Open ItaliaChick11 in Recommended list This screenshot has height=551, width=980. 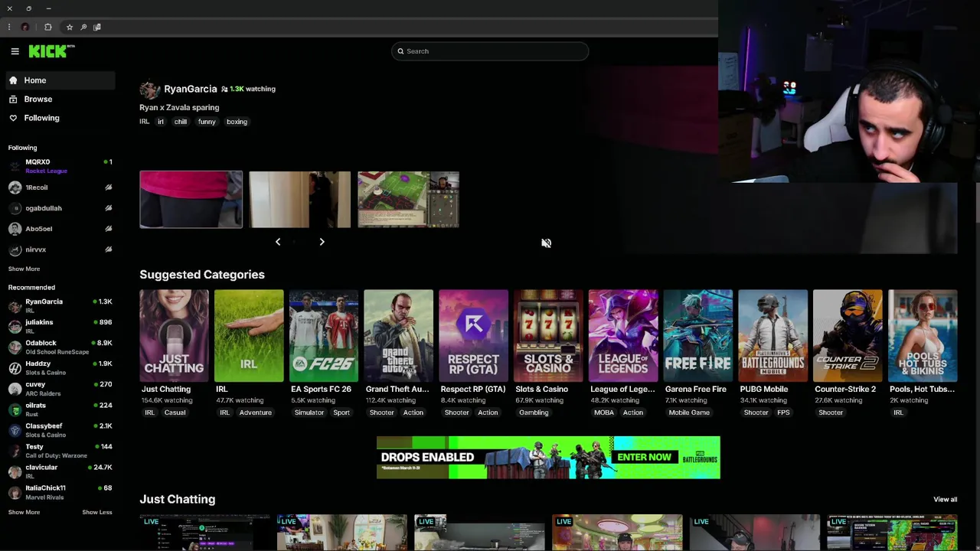pos(60,491)
